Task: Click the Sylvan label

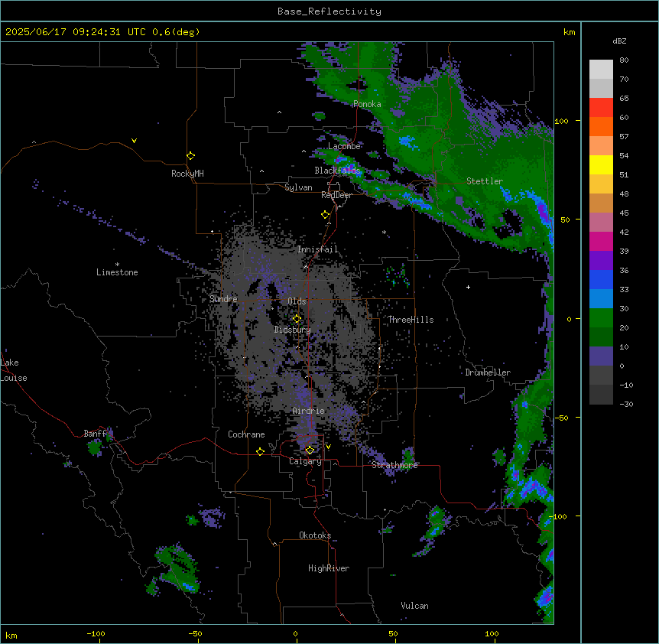Action: tap(298, 187)
